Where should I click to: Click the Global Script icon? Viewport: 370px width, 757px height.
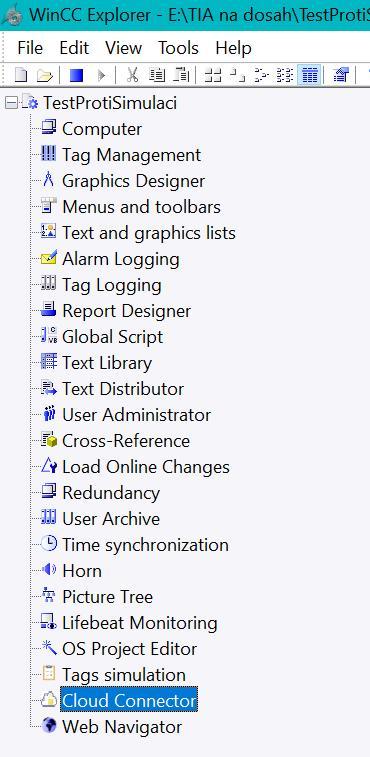point(49,337)
